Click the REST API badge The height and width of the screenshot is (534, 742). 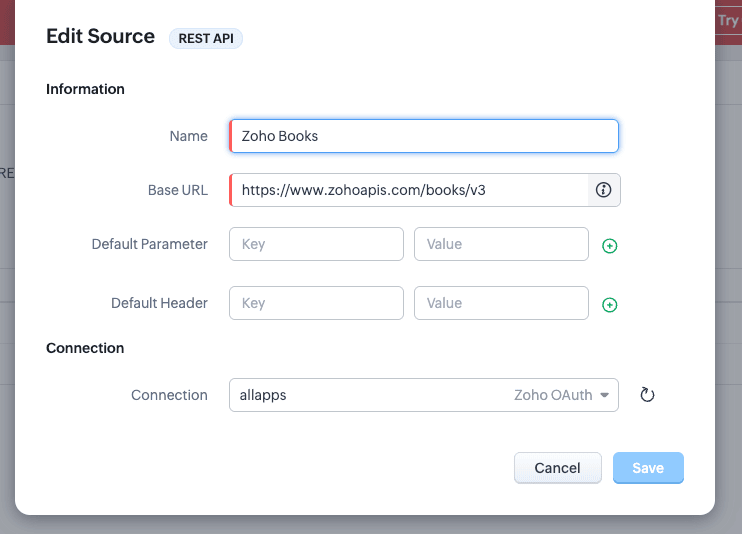(x=206, y=38)
